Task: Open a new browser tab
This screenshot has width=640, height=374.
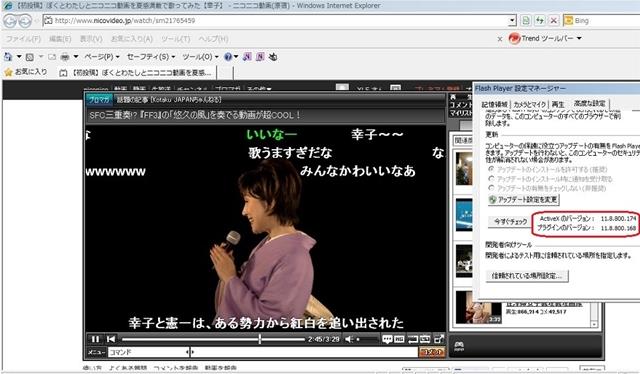Action: (x=225, y=73)
